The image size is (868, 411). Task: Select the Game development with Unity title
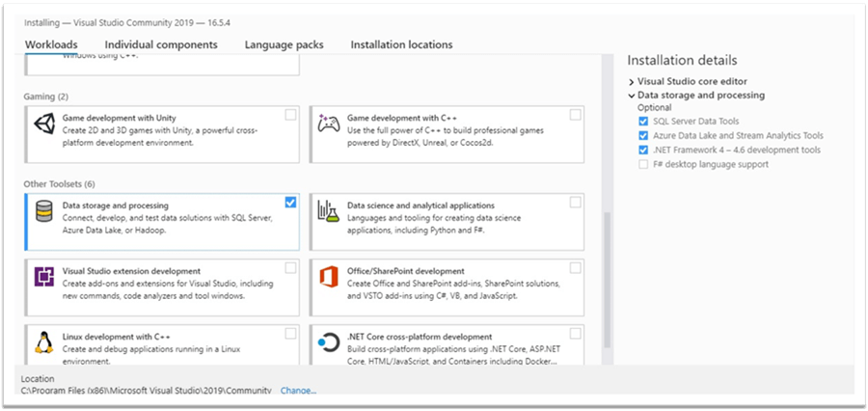[x=120, y=118]
